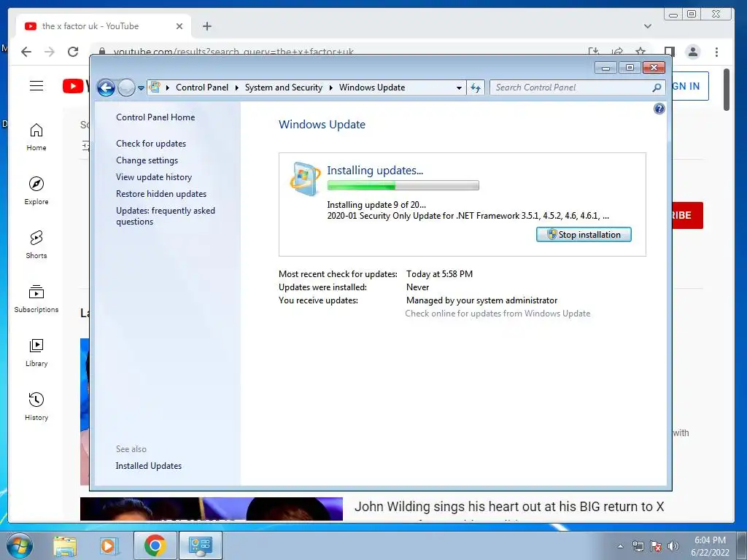Click Chrome share page icon
This screenshot has height=560, width=747.
pos(617,52)
